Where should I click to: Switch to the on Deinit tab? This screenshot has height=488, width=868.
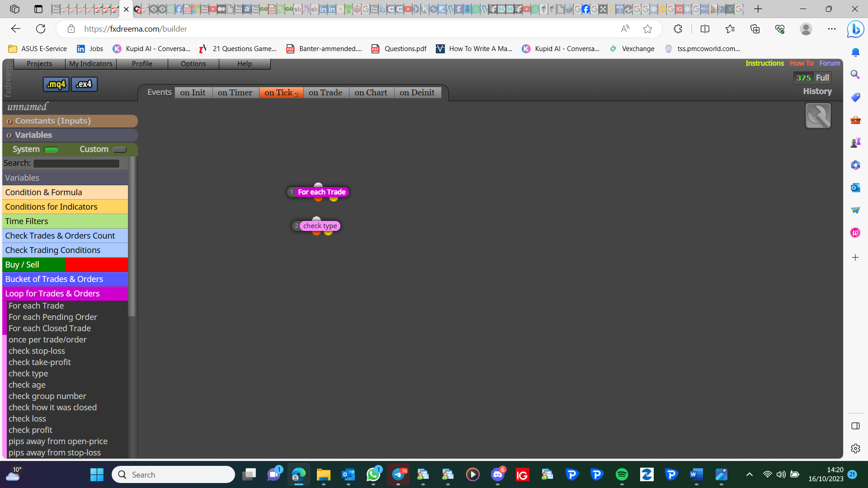[x=417, y=93]
